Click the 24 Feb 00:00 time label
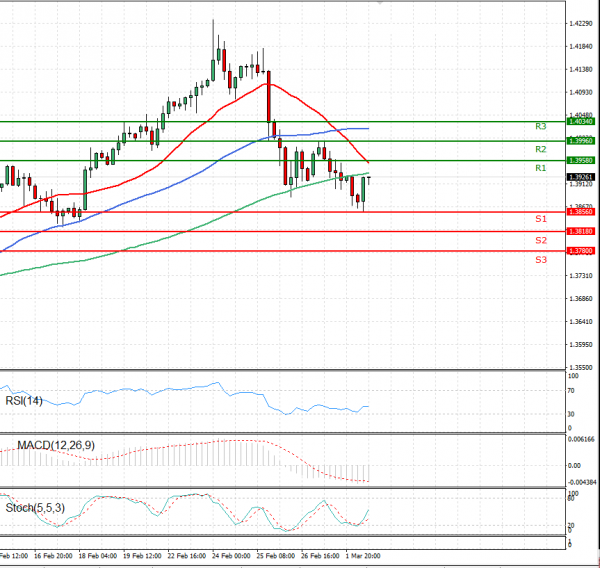Image resolution: width=600 pixels, height=568 pixels. coord(231,556)
